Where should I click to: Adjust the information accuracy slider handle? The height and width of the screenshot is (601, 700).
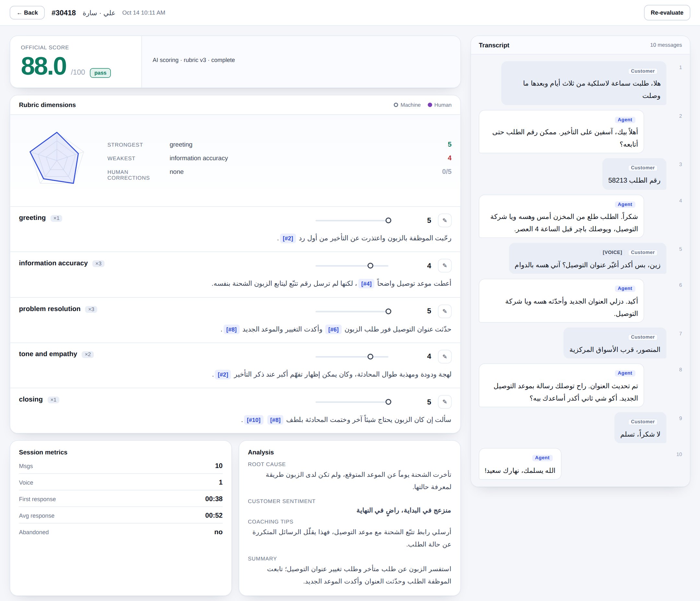[x=370, y=266]
